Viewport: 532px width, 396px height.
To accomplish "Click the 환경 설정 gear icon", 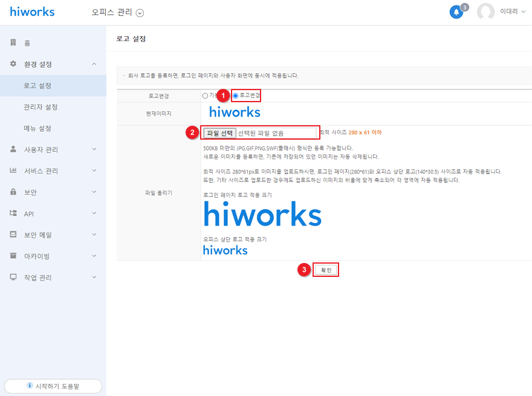I will 13,64.
